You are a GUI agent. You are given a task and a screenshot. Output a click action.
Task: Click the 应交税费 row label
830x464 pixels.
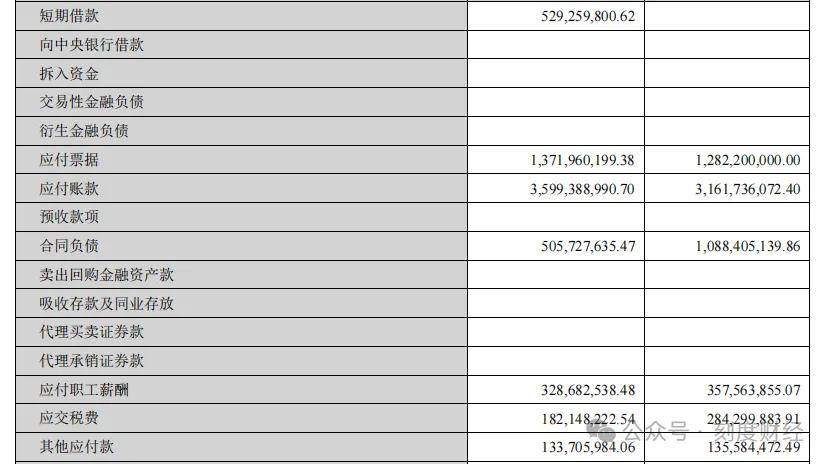[x=69, y=419]
